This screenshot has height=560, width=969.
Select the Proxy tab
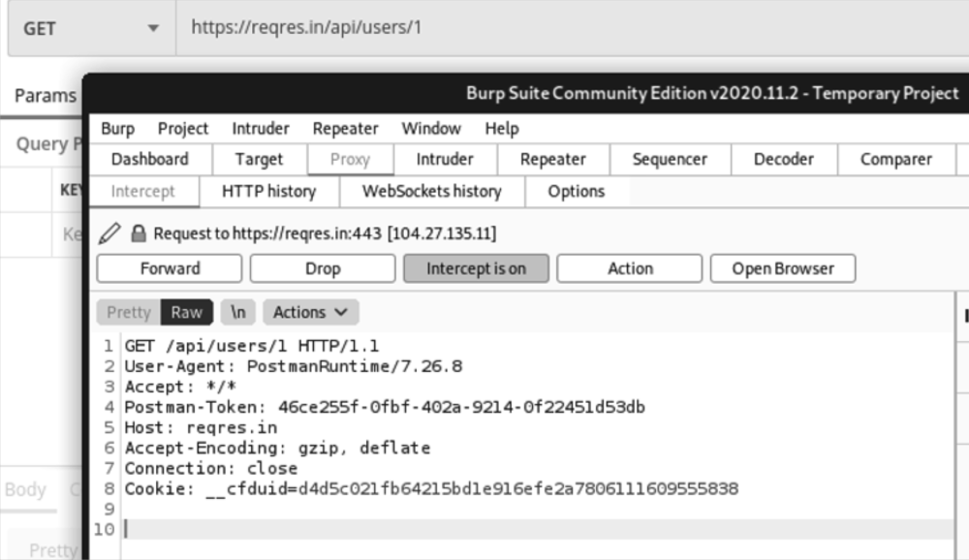coord(351,160)
